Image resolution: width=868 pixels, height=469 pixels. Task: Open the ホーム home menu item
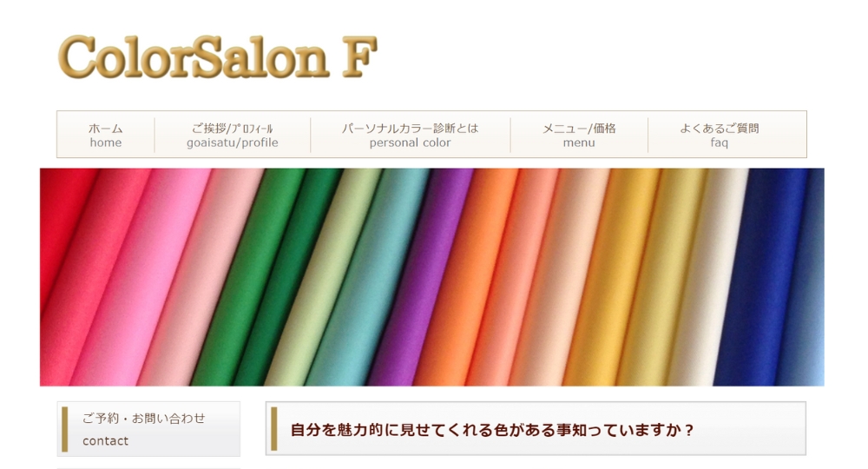(106, 135)
